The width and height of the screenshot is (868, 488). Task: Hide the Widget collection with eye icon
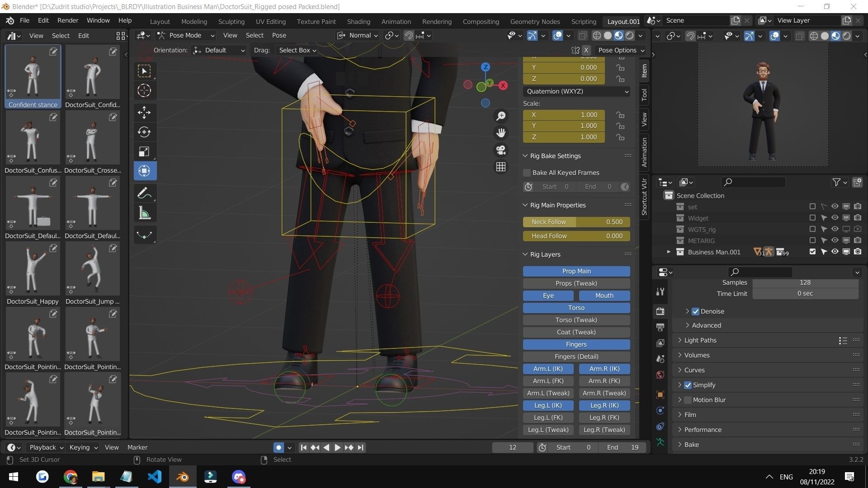[x=835, y=218]
